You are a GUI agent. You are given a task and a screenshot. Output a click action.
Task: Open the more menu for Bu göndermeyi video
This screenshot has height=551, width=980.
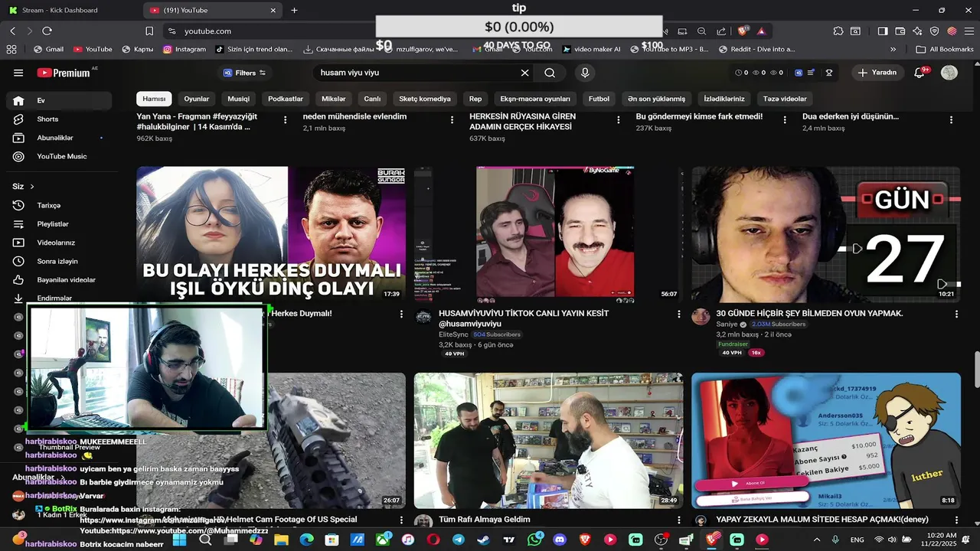click(x=785, y=120)
